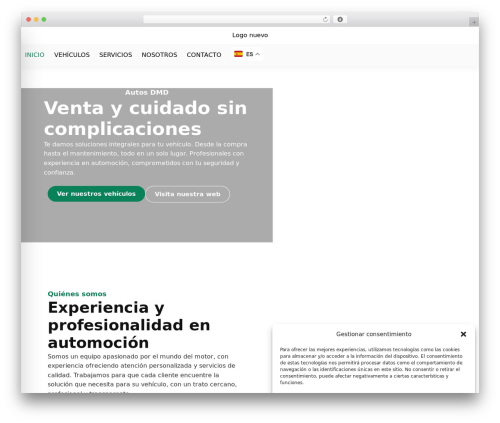Close the Gestionar consentimiento dialog
The height and width of the screenshot is (423, 500).
point(463,334)
